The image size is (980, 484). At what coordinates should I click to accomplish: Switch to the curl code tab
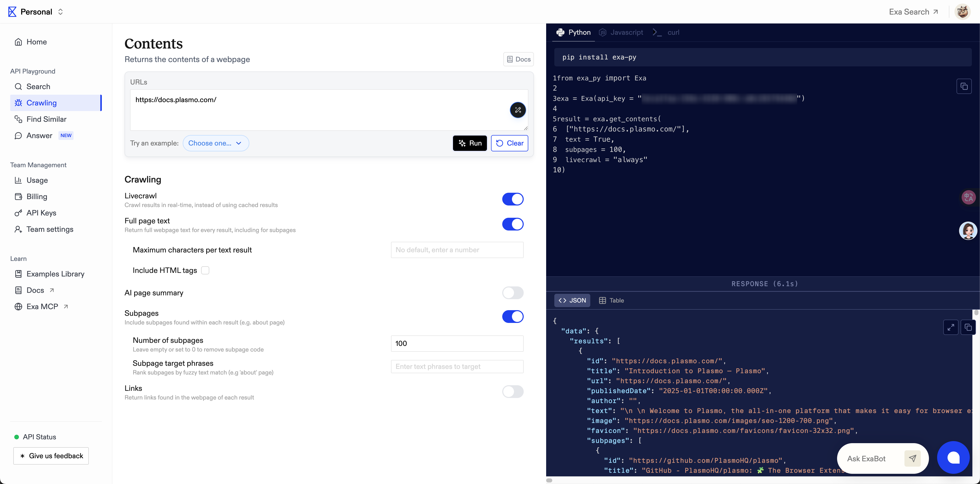[x=666, y=32]
